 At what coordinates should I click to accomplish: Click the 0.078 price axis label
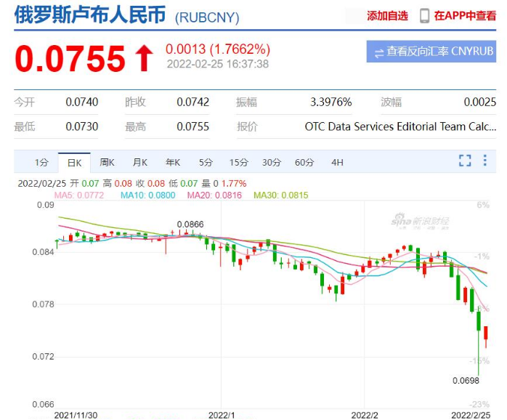click(x=43, y=304)
